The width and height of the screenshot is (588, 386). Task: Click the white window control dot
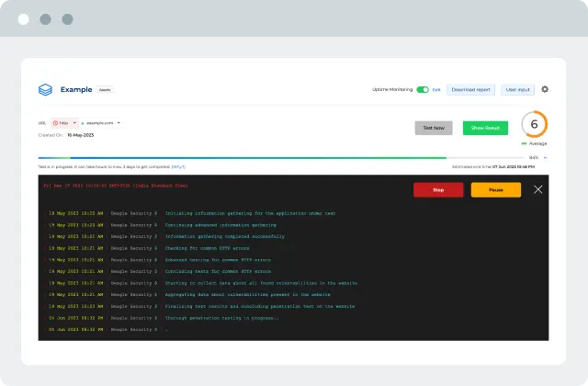click(x=24, y=19)
